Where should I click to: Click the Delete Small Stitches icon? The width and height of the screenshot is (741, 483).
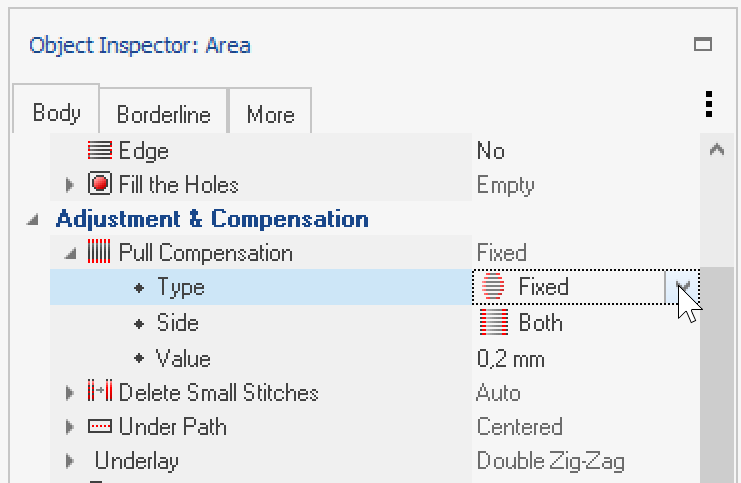100,391
